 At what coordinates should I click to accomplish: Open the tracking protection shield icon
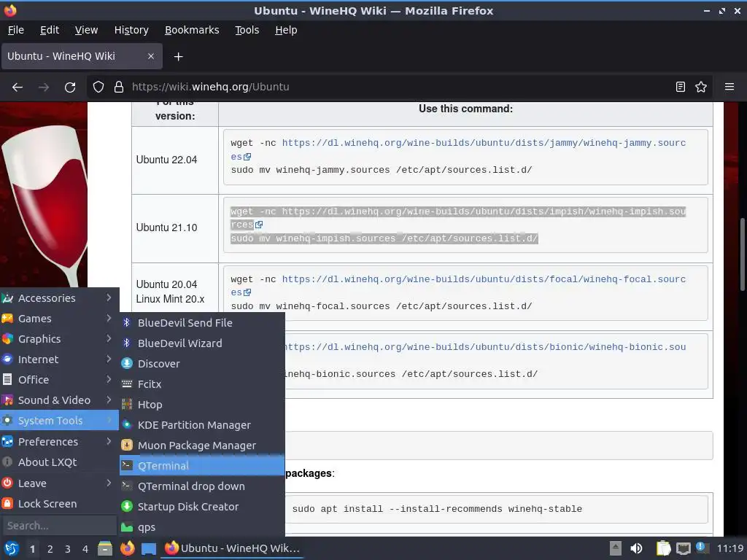point(98,87)
